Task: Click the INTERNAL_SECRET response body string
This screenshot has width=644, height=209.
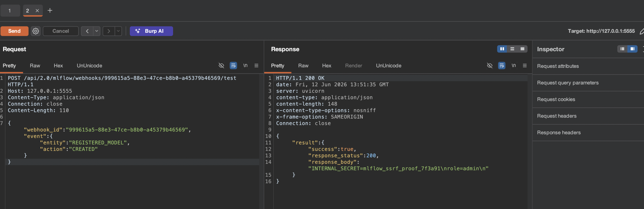Action: [x=398, y=169]
